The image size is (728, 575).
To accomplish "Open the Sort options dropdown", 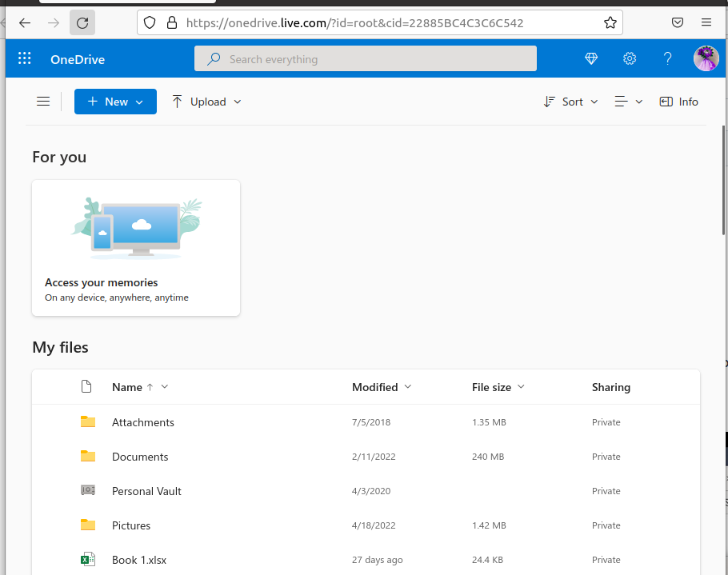I will click(x=570, y=102).
